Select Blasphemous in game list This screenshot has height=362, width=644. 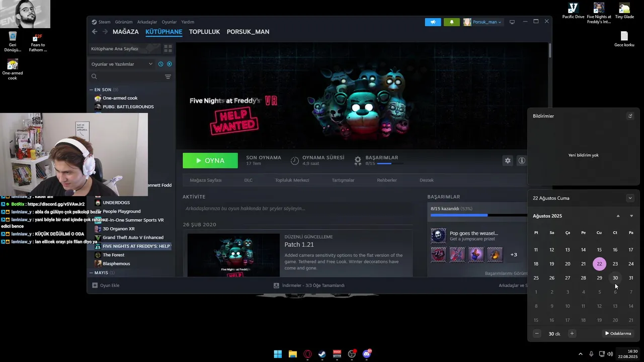[116, 263]
